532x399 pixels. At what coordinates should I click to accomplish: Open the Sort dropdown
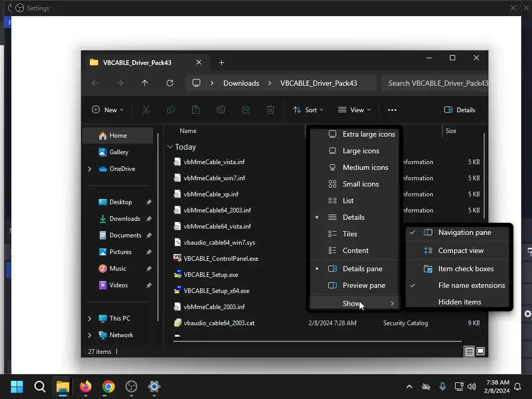[308, 110]
